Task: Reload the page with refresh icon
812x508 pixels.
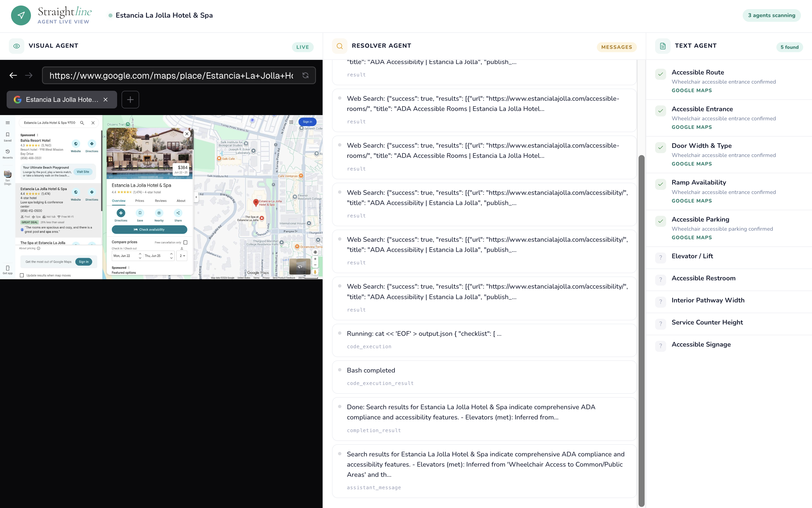Action: 305,75
